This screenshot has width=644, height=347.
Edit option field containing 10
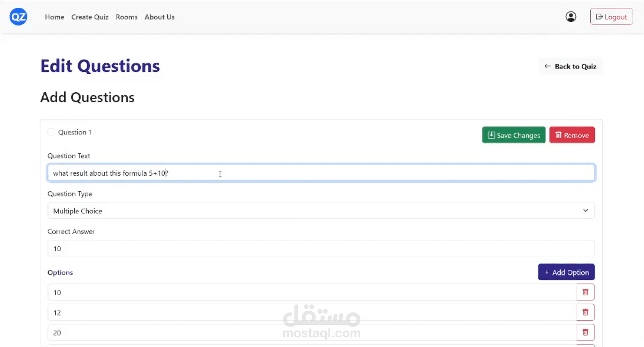[x=312, y=292]
